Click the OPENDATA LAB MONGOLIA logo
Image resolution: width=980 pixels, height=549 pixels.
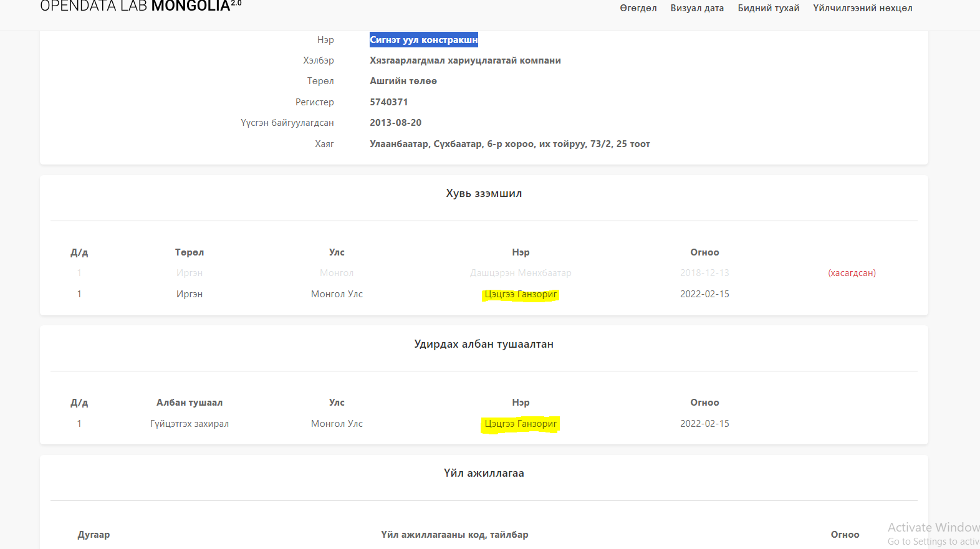(x=140, y=7)
